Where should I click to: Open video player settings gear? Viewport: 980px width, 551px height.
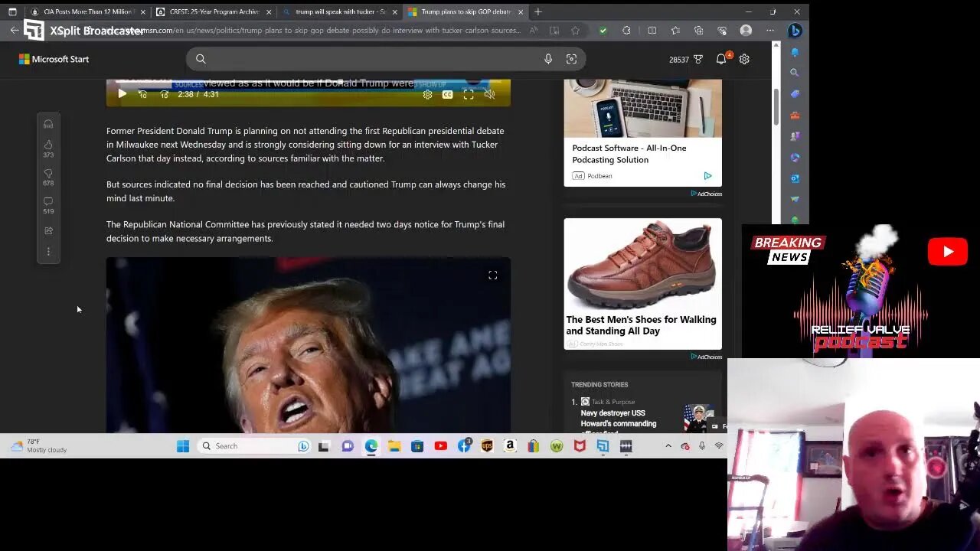click(x=427, y=94)
